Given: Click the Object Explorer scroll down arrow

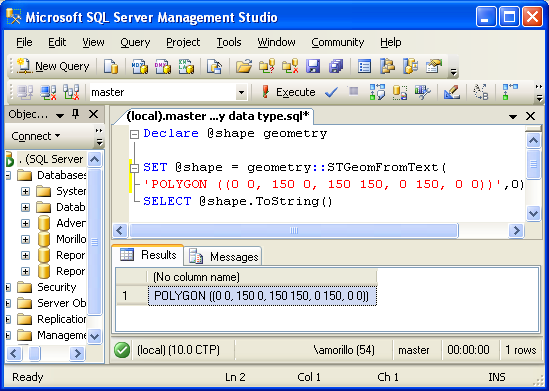Looking at the screenshot, I should [x=94, y=336].
